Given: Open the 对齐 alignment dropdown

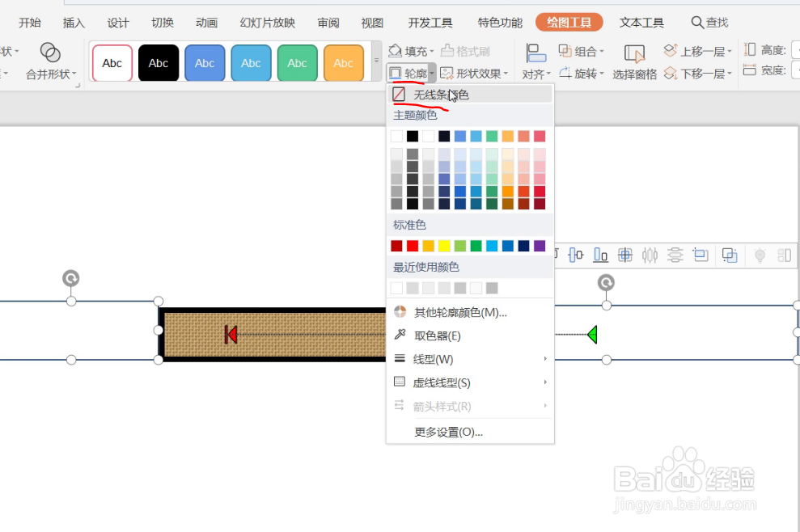Looking at the screenshot, I should coord(535,73).
